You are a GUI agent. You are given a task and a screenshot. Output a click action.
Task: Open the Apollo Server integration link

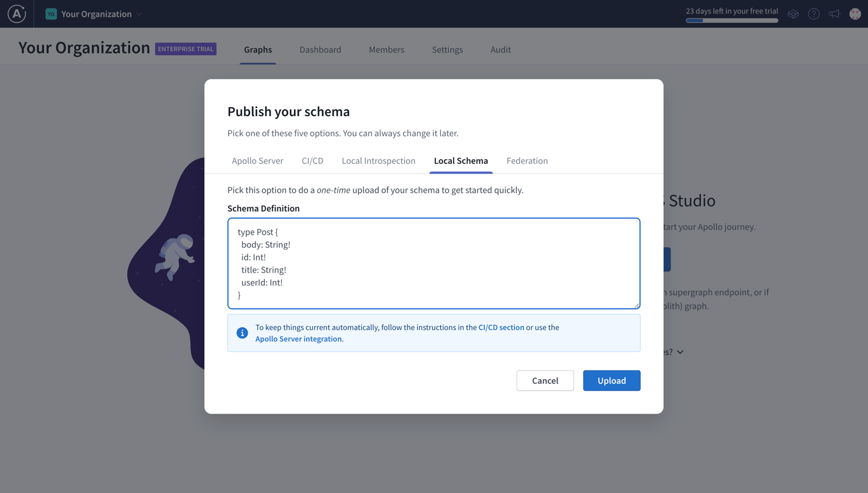299,339
